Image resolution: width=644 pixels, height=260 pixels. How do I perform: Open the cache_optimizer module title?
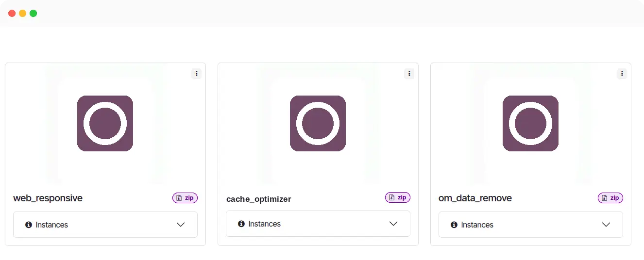point(259,199)
